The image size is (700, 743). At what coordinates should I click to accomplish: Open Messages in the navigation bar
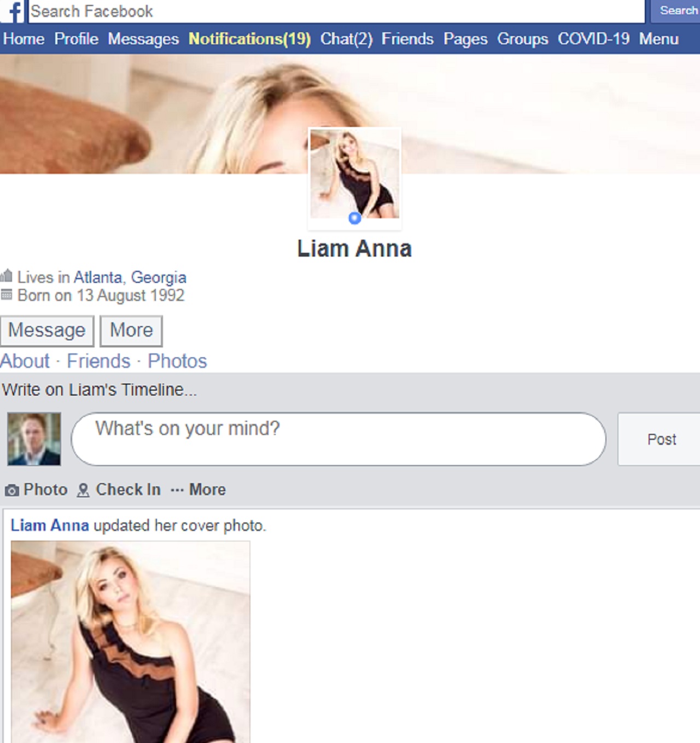pos(143,39)
